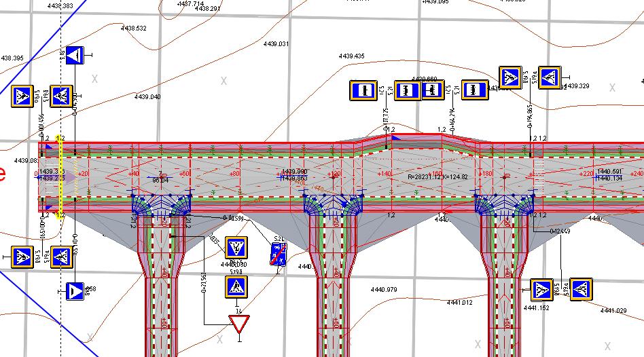Select the pedestrian sign directly above the 4441.152 label
Viewport: 644px width, 357px height.
[x=541, y=290]
